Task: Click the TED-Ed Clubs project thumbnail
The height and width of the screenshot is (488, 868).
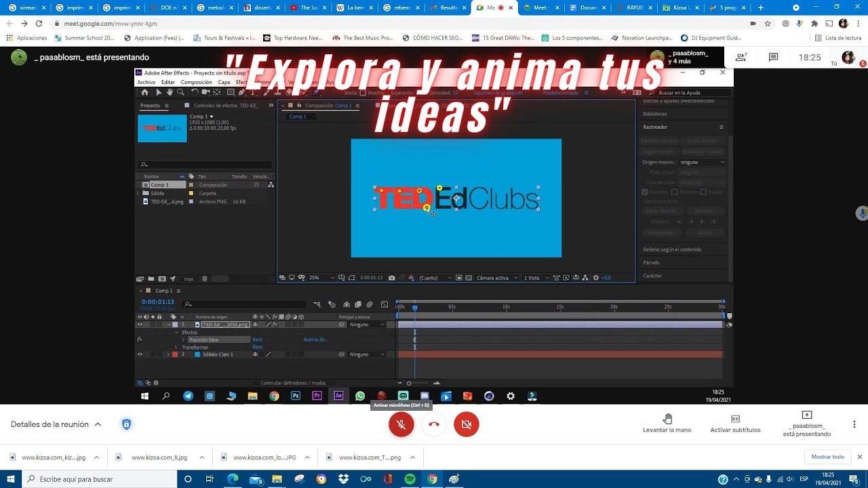Action: (x=162, y=128)
